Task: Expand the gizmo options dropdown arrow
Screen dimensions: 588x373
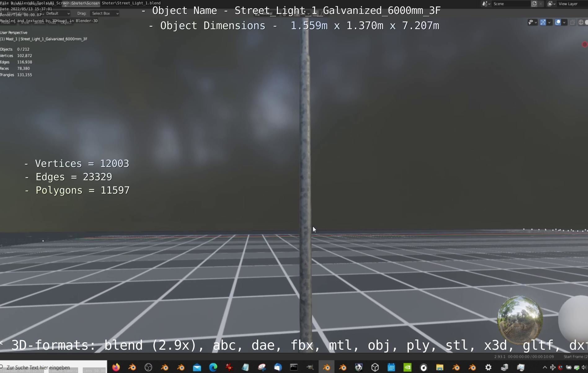Action: (549, 22)
